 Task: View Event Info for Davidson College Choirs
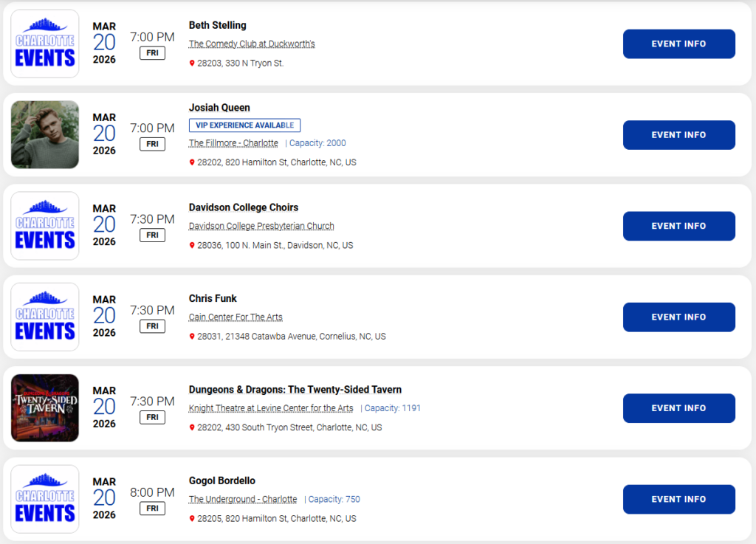click(x=678, y=226)
